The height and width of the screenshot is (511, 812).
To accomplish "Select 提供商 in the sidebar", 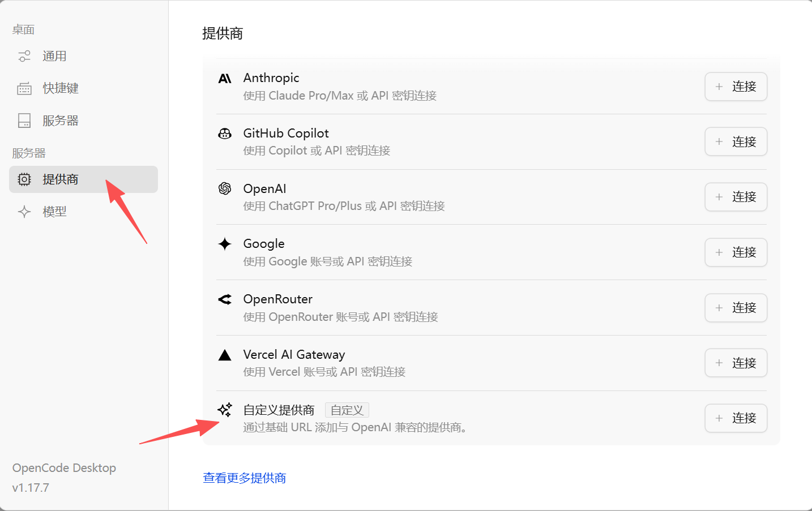I will pos(83,179).
